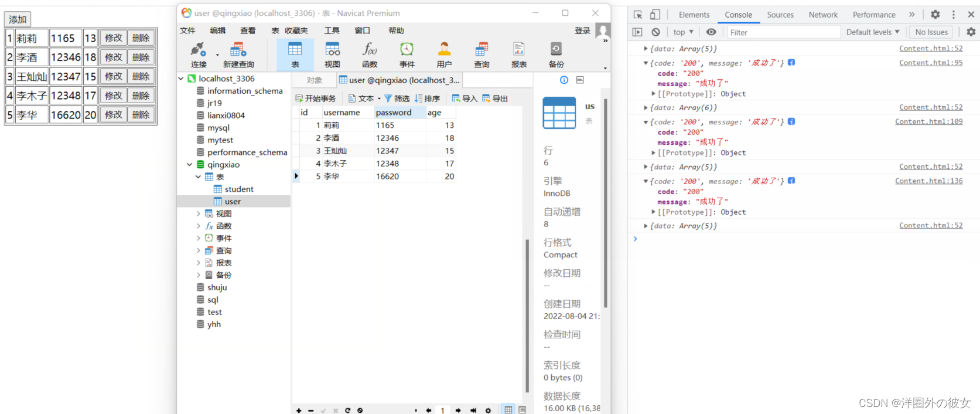The image size is (980, 414).
Task: Expand the 事件 events tree node
Action: pos(198,239)
